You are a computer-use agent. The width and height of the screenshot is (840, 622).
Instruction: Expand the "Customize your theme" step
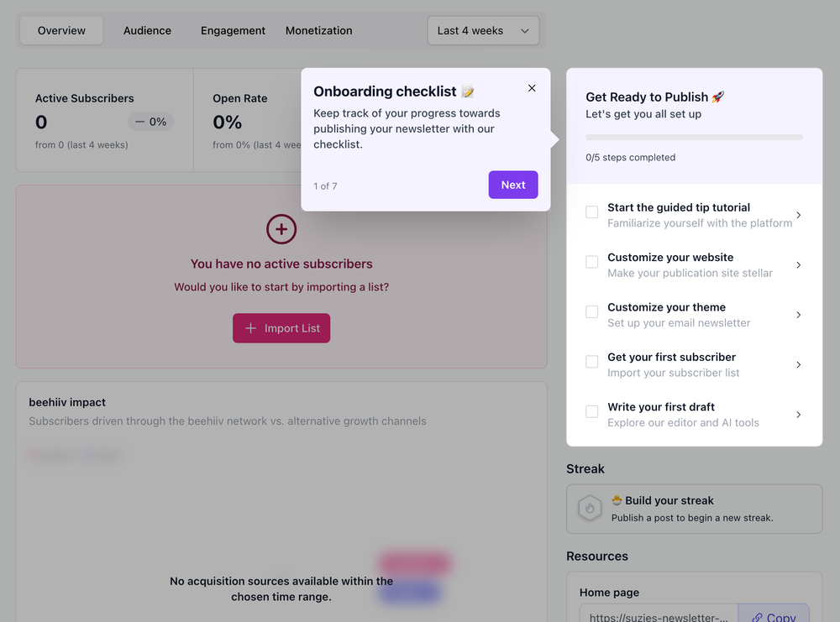click(x=799, y=315)
